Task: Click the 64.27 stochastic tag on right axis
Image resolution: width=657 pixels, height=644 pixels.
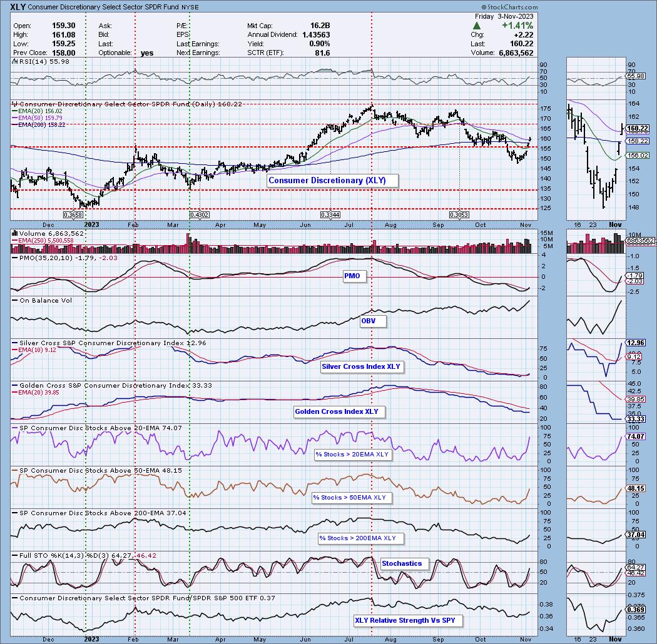Action: 636,567
